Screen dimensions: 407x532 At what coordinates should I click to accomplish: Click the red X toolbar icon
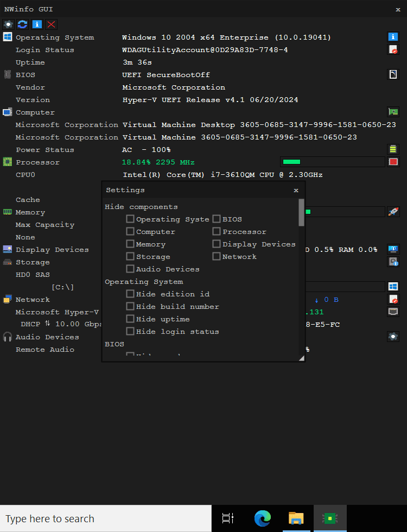point(51,24)
